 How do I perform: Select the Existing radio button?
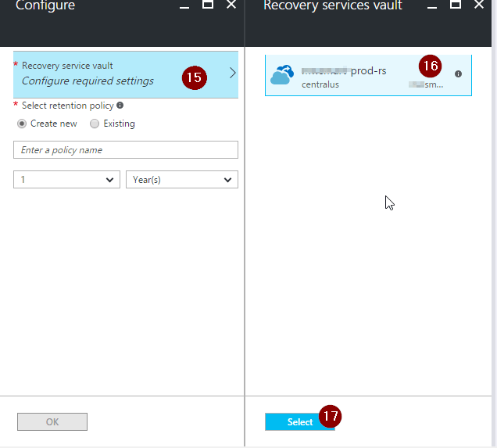[95, 124]
